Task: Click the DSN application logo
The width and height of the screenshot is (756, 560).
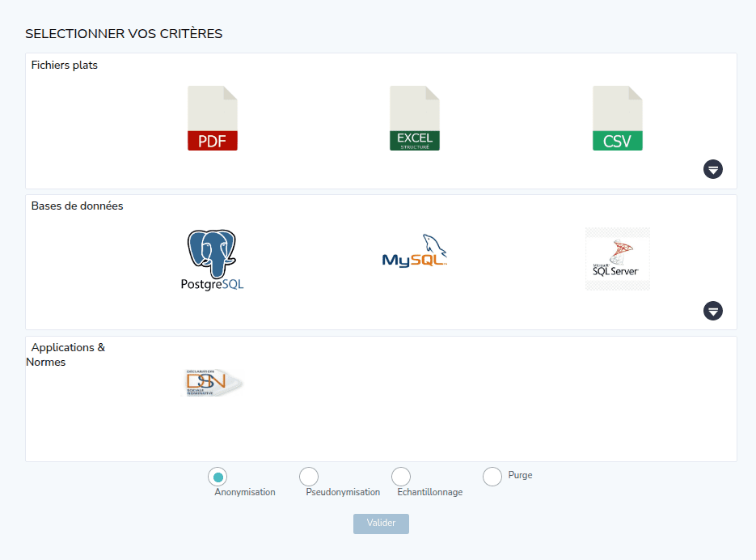Action: coord(213,382)
